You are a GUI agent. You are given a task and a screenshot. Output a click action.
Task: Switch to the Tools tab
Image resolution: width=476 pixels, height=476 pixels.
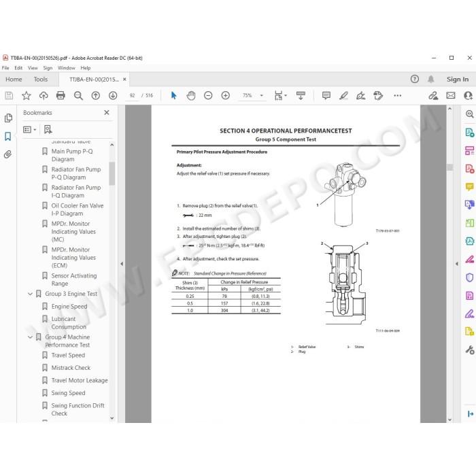[x=41, y=80]
